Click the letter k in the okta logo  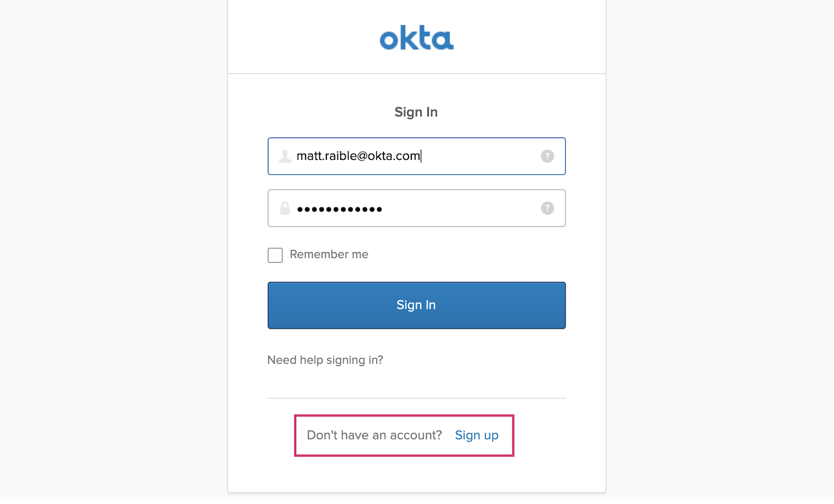tap(408, 38)
